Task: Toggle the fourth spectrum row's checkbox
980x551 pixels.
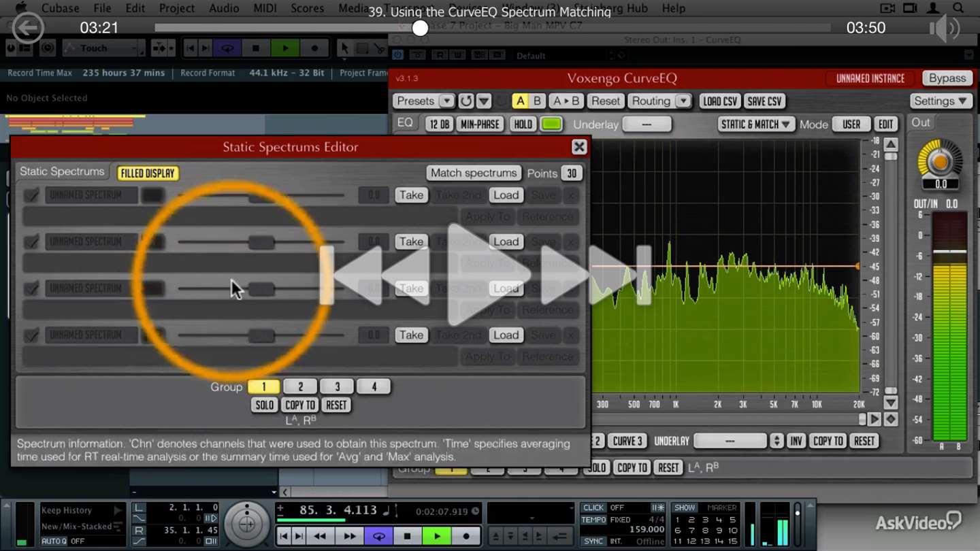Action: pyautogui.click(x=31, y=335)
